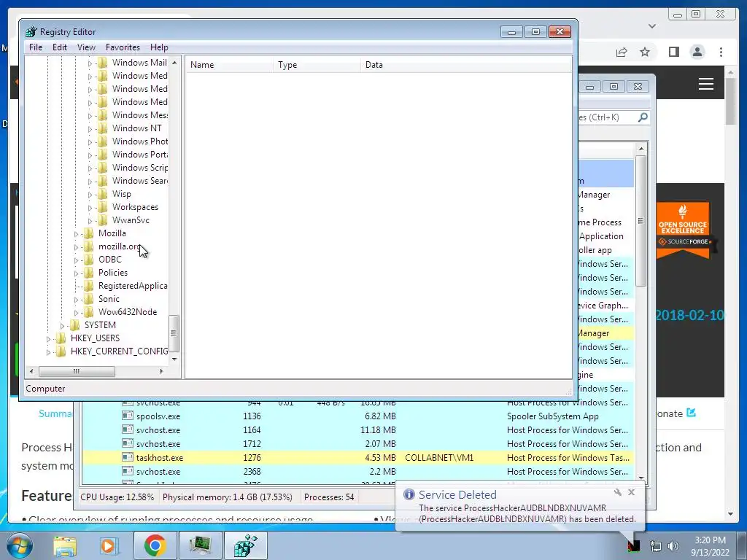Screen dimensions: 747x560
Task: Select taskhost.exe row in Process Hacker
Action: [357, 458]
